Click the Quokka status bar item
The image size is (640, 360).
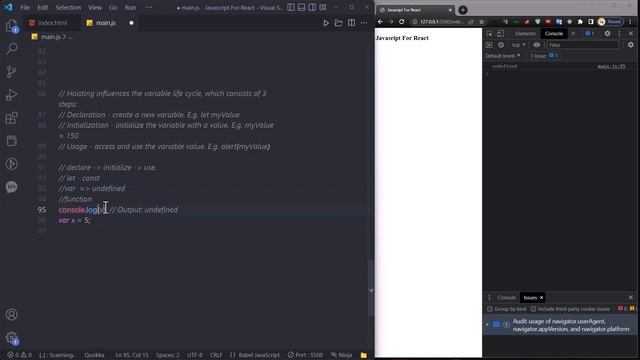[x=94, y=355]
